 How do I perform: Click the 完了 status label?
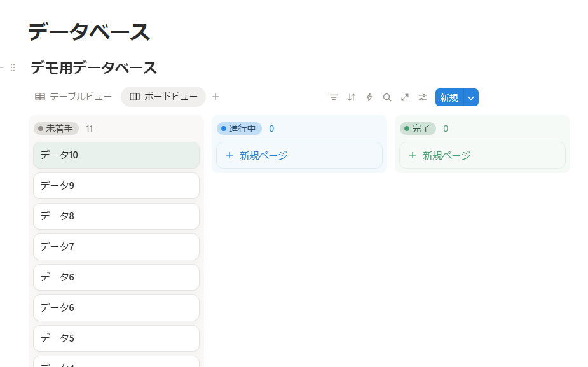click(418, 128)
